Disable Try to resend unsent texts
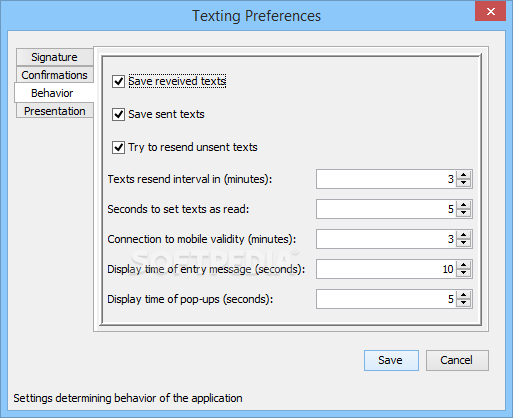The height and width of the screenshot is (418, 513). click(x=118, y=147)
